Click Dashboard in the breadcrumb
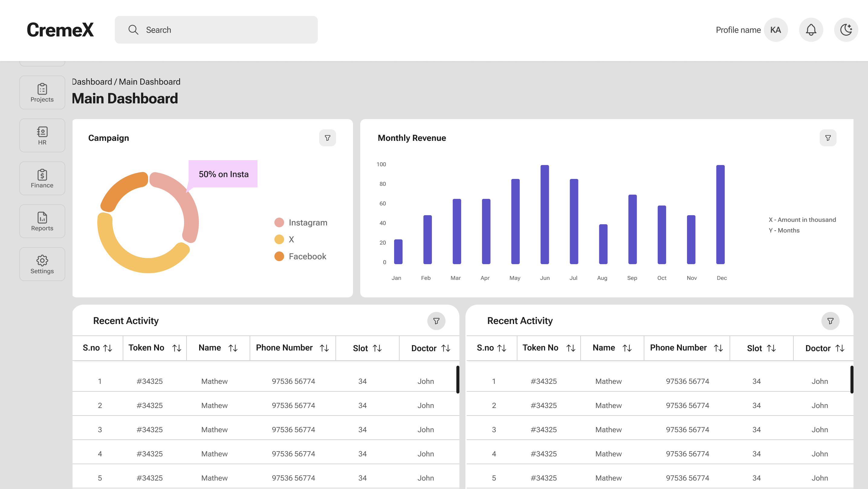The width and height of the screenshot is (868, 489). tap(92, 82)
